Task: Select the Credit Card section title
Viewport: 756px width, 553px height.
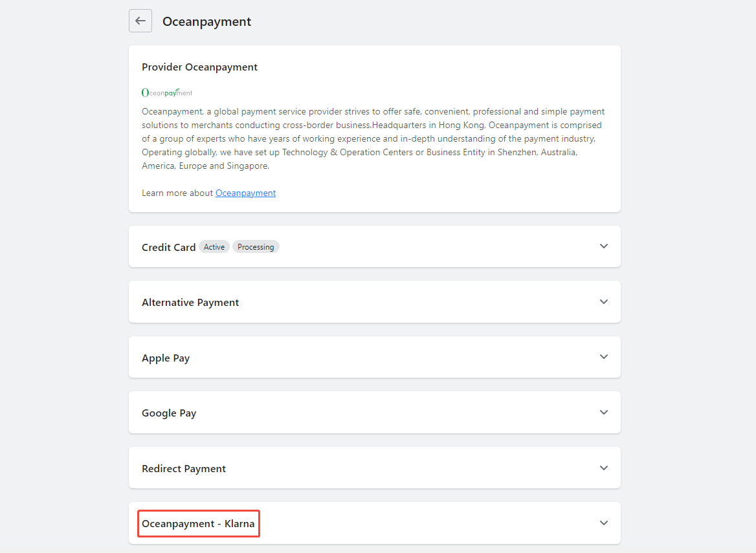Action: point(168,247)
